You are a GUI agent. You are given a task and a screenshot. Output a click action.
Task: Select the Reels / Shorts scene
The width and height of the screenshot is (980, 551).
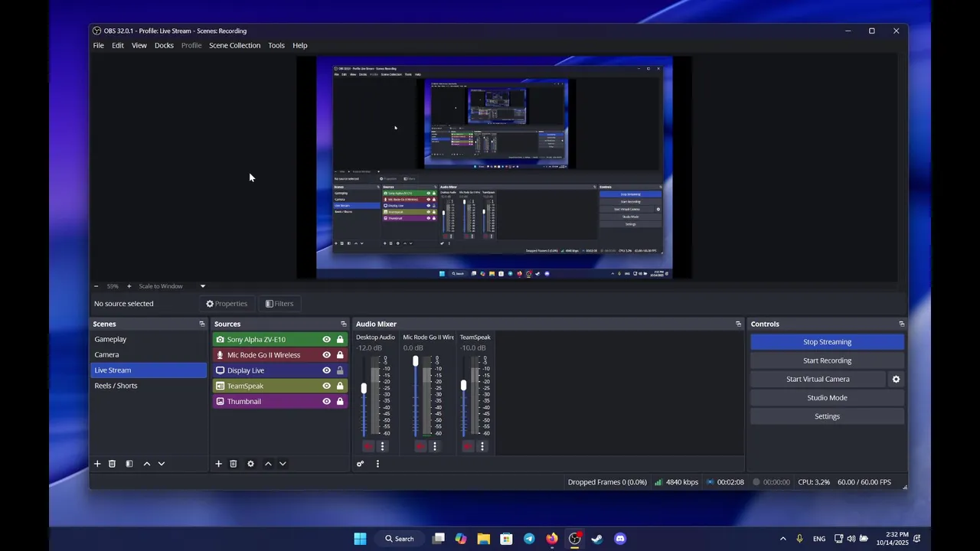(149, 386)
